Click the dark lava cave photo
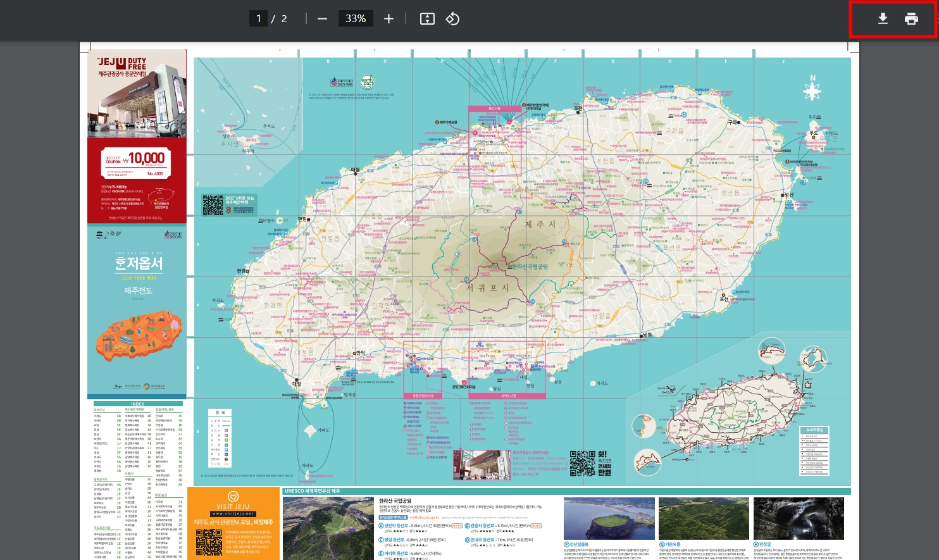 pos(799,518)
